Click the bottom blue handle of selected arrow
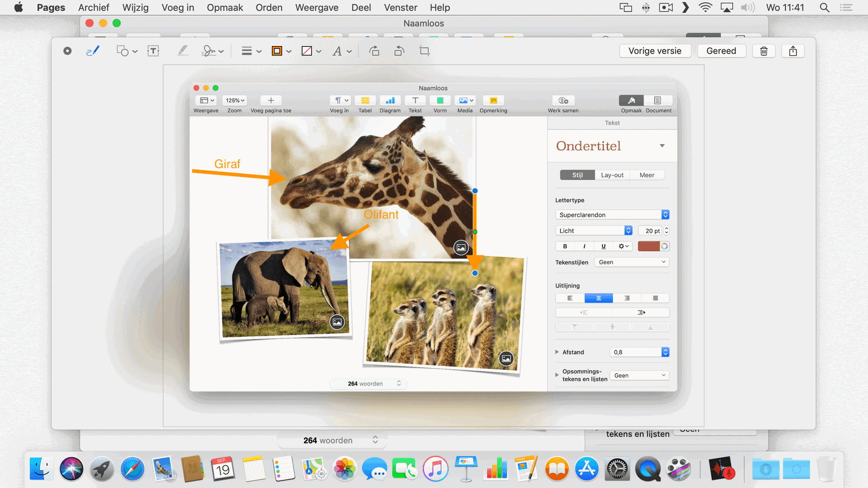This screenshot has width=868, height=488. 475,273
